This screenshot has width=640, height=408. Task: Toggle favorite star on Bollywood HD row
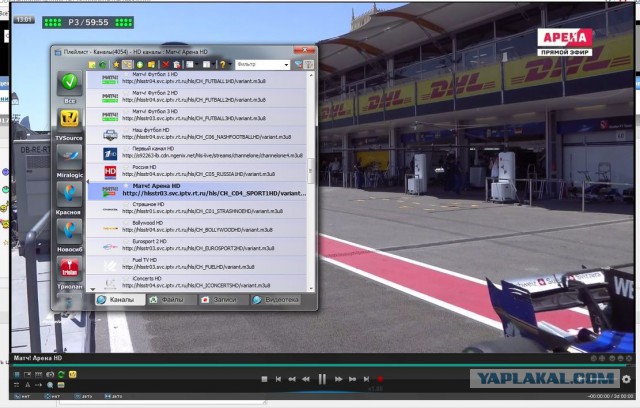point(127,223)
